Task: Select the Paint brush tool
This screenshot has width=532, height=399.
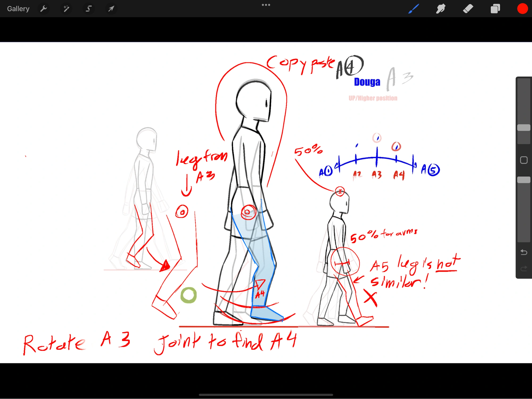Action: coord(414,9)
